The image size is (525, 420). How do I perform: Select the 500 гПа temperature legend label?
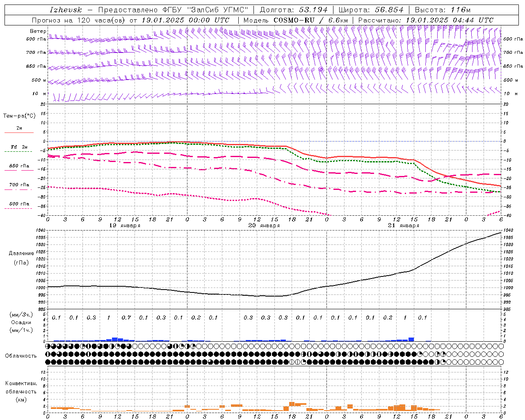pyautogui.click(x=19, y=204)
